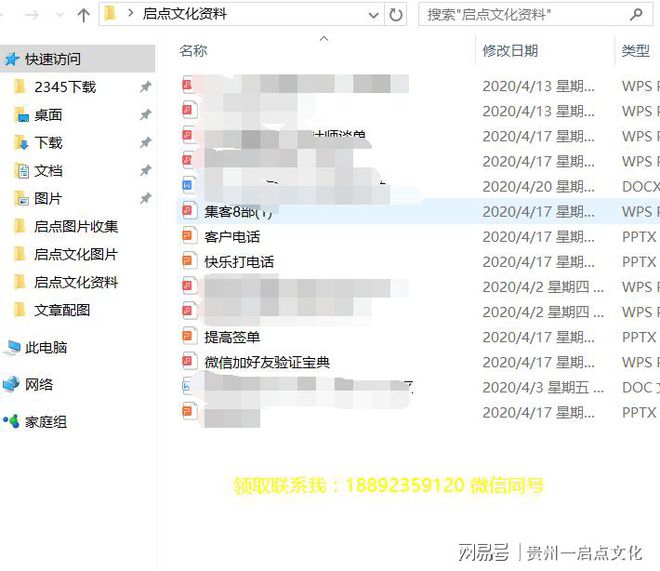Click the 类型 column header
This screenshot has height=571, width=660.
pyautogui.click(x=635, y=51)
